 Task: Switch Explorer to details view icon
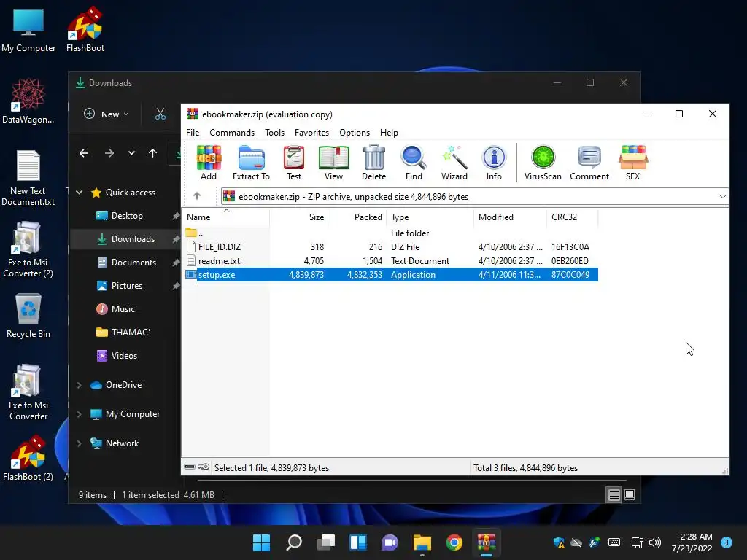pos(614,495)
